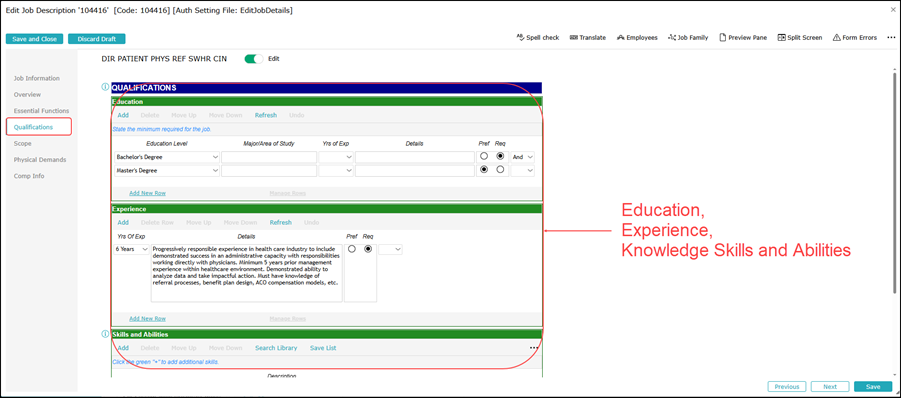Select Pref radio in Experience row

coord(352,249)
